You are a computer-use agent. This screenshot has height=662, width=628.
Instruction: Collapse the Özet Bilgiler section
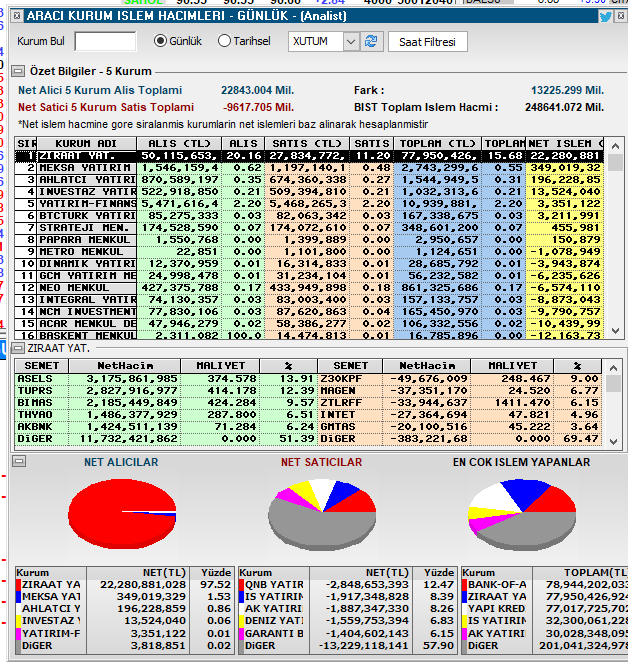pos(18,71)
